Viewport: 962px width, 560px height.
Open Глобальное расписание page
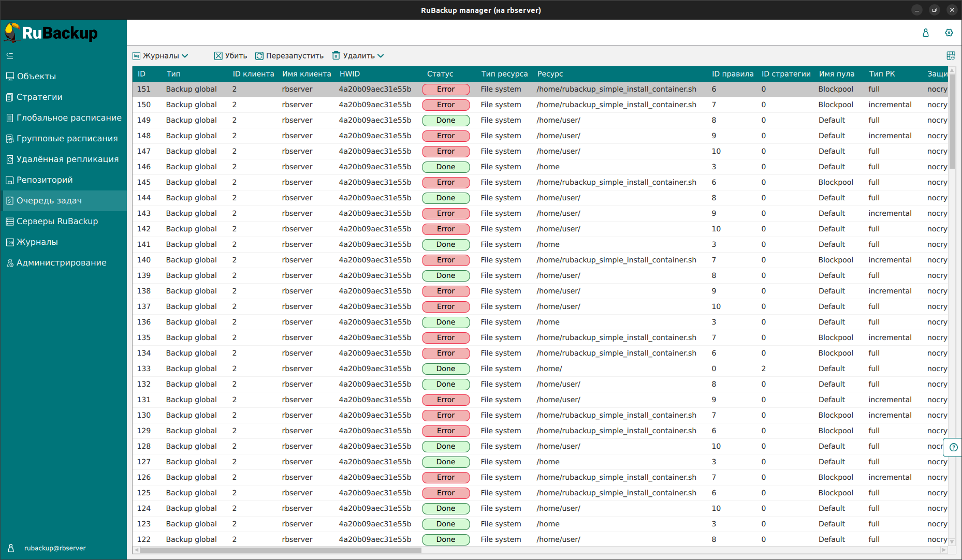point(69,117)
